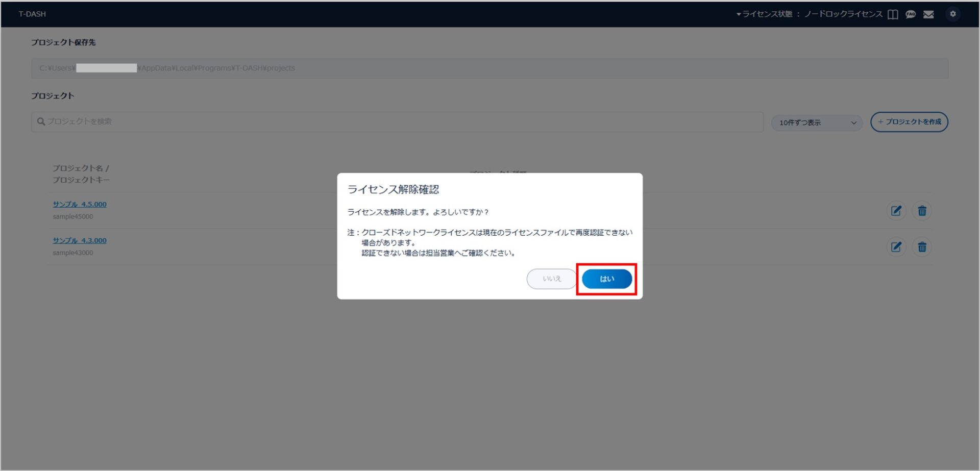Image resolution: width=980 pixels, height=471 pixels.
Task: Open the サンプル_4.3.000 project link
Action: [x=80, y=240]
